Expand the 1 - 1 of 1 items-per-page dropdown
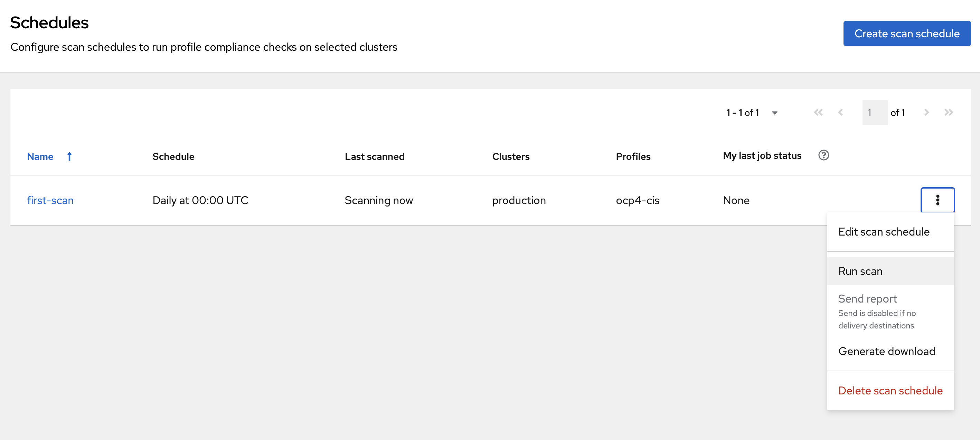The image size is (980, 440). tap(752, 113)
